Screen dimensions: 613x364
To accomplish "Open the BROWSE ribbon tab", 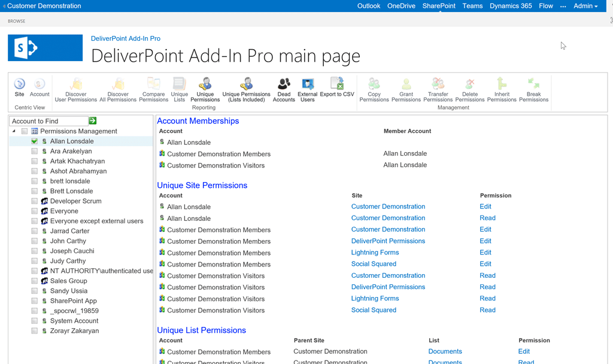I will [16, 21].
